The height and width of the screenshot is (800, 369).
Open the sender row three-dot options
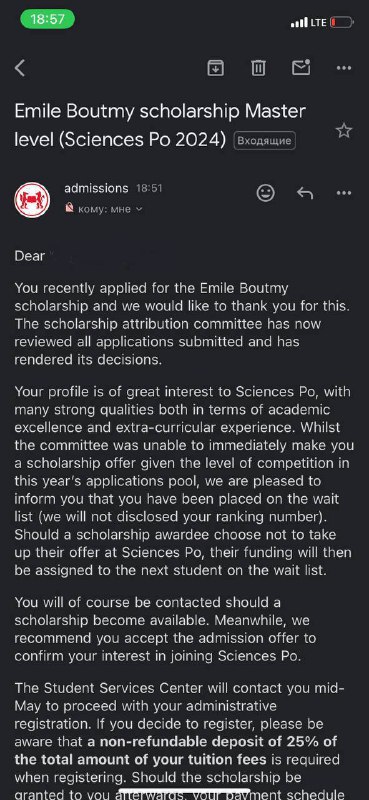[x=343, y=193]
